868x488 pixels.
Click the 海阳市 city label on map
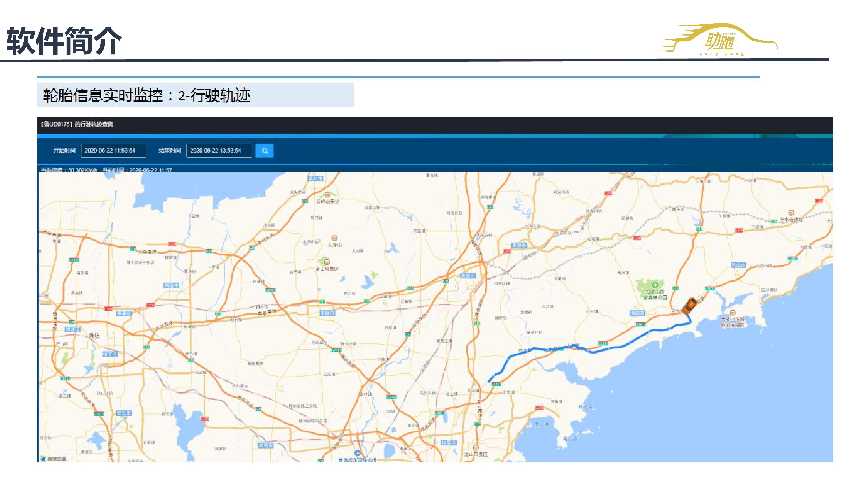637,313
